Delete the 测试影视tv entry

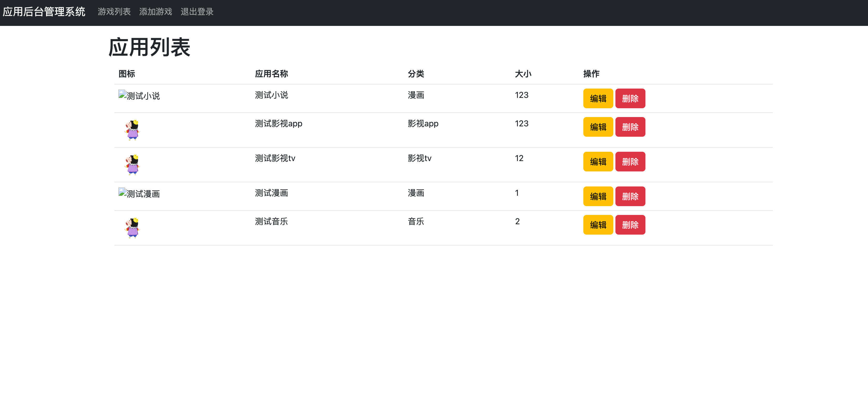pos(630,162)
